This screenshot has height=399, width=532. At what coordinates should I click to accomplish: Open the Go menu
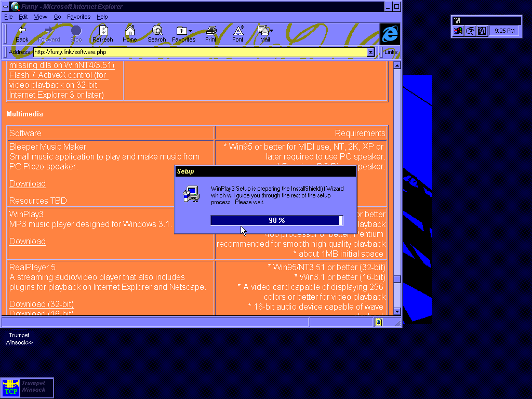point(57,17)
